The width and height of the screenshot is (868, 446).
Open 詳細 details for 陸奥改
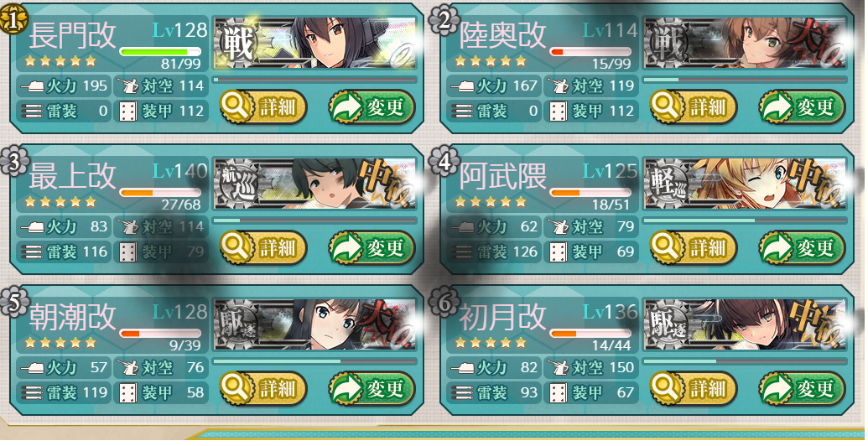coord(693,106)
